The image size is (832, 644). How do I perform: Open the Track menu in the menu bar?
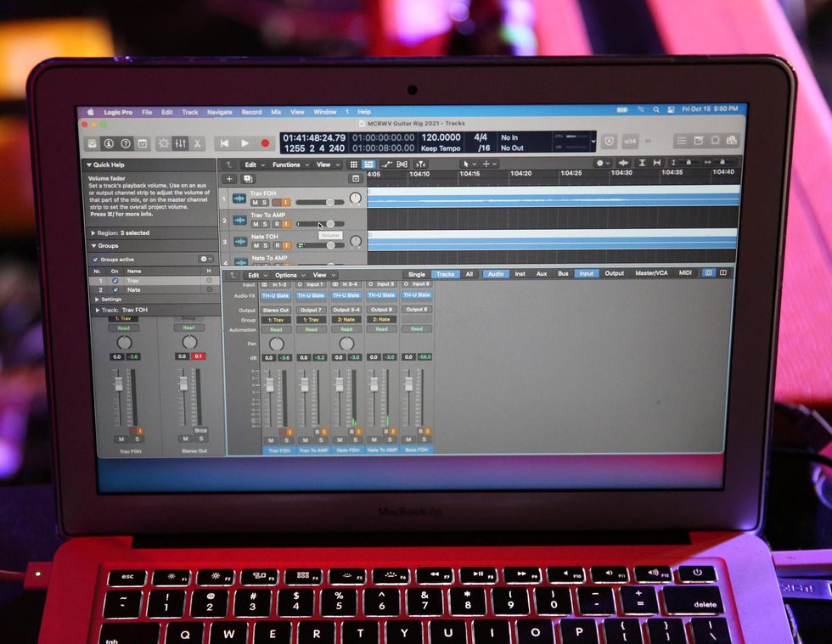[x=190, y=113]
